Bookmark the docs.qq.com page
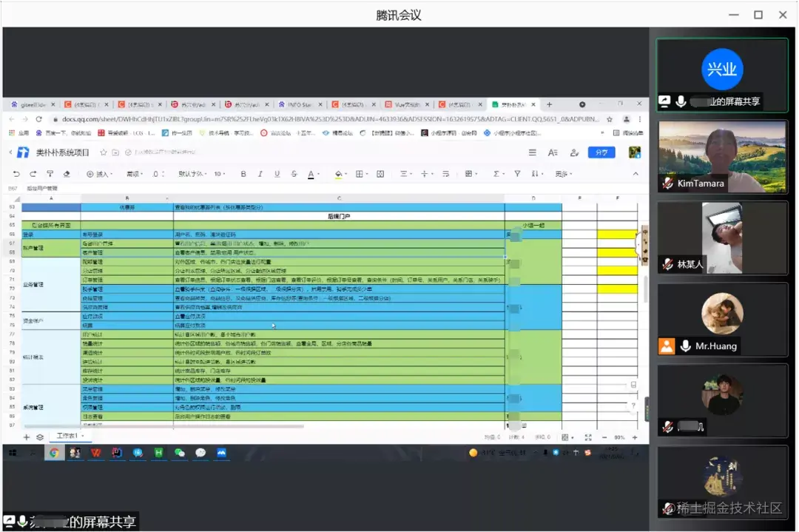Screen dimensions: 799x532 (x=610, y=119)
